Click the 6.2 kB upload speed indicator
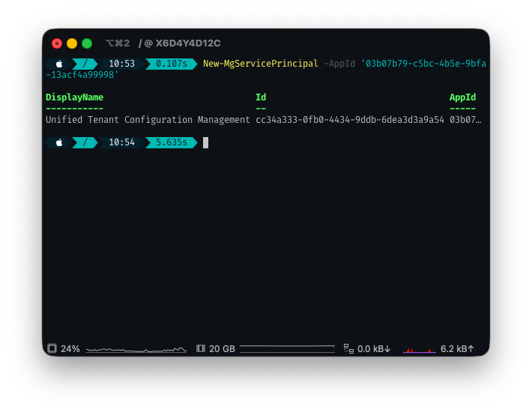532x412 pixels. (457, 348)
